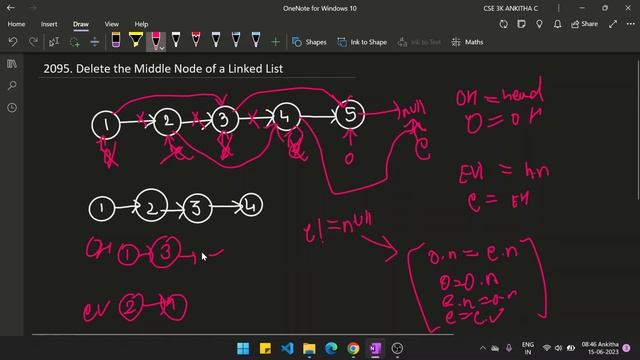Screen dimensions: 640x360
Task: Open File Explorer from the taskbar
Action: pos(309,348)
